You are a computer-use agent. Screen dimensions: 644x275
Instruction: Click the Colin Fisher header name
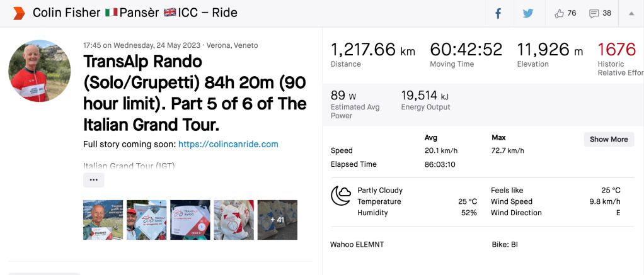pyautogui.click(x=66, y=13)
